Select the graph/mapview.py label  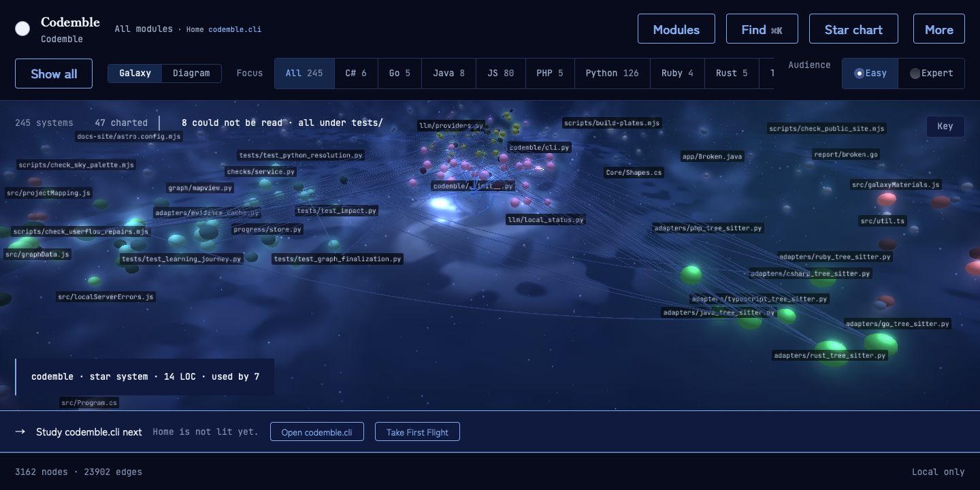tap(200, 188)
